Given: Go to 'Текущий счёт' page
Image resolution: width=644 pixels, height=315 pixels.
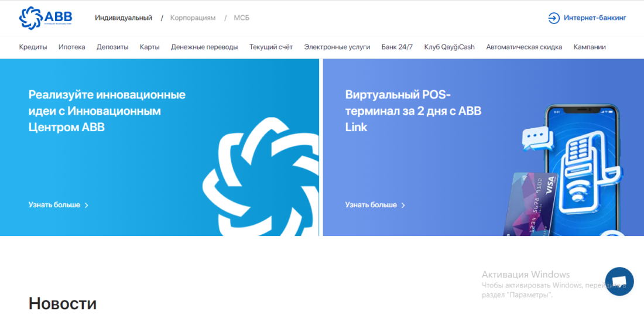Looking at the screenshot, I should (x=270, y=47).
